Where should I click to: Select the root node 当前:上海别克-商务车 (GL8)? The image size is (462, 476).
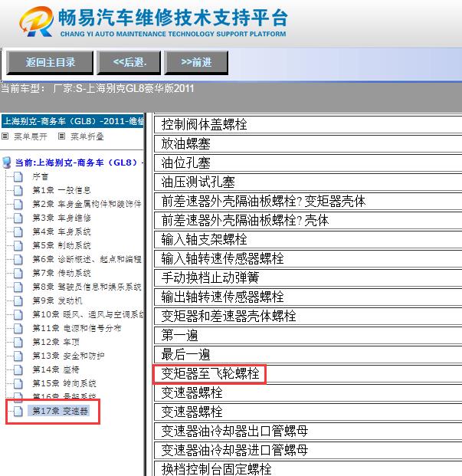tap(79, 162)
